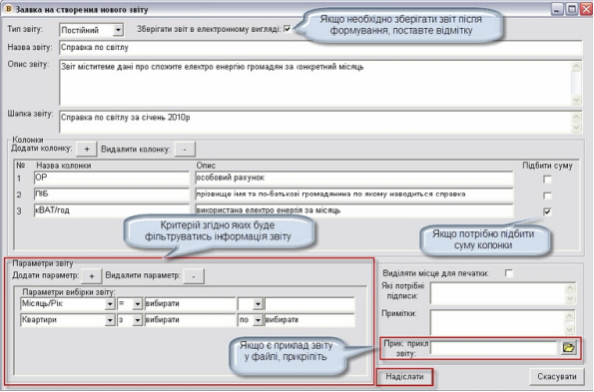Open the file browse folder icon
Screen dimensions: 594x392
(x=568, y=347)
